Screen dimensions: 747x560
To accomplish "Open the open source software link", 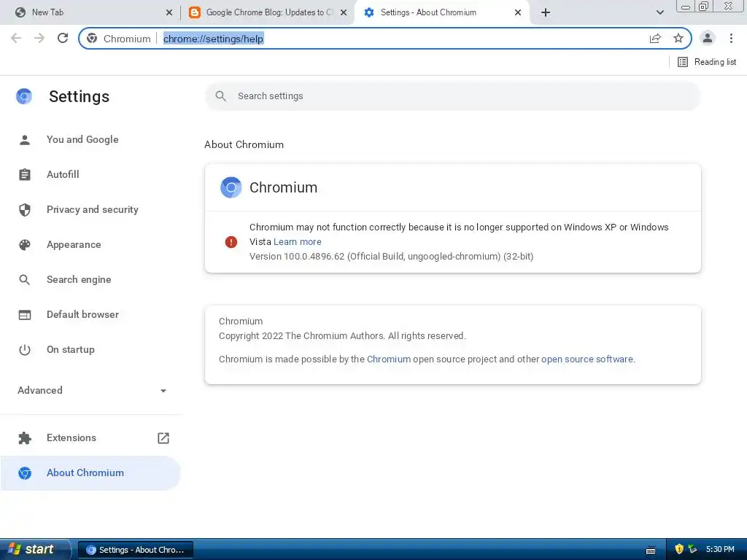I will pos(587,359).
